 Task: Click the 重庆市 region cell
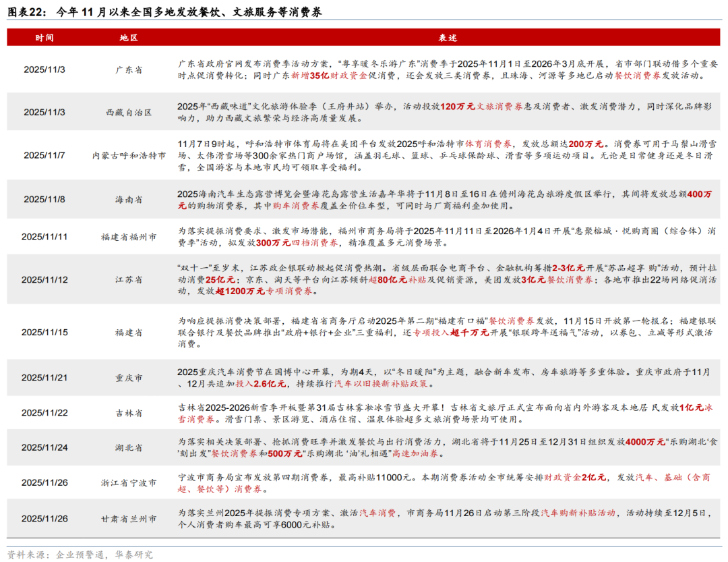pyautogui.click(x=128, y=378)
